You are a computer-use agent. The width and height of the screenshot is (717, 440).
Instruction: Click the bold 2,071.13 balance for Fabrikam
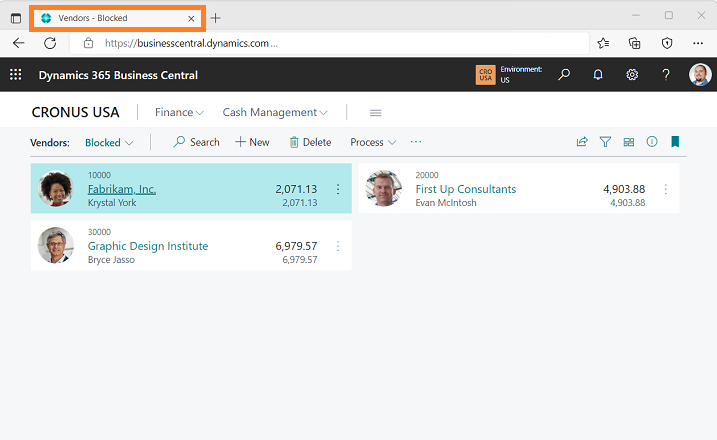click(x=296, y=189)
